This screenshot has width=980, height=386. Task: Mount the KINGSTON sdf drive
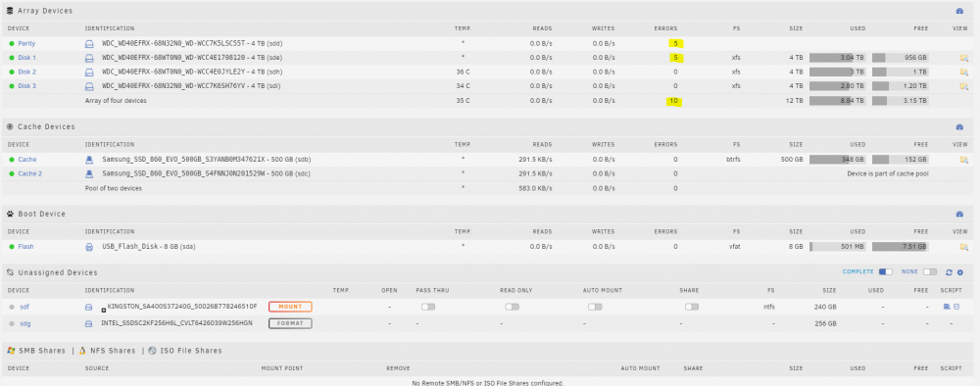click(290, 307)
